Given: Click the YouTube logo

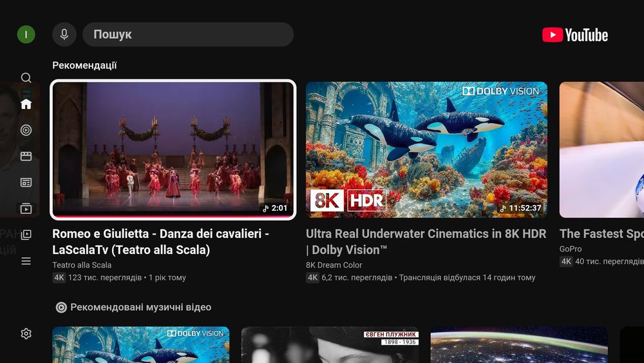Looking at the screenshot, I should (575, 35).
